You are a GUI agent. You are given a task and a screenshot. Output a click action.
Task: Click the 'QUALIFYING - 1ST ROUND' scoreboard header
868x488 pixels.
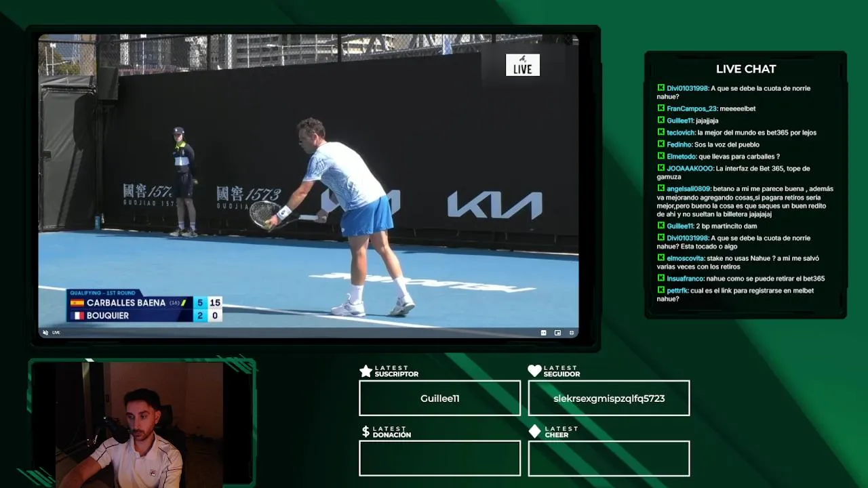102,293
